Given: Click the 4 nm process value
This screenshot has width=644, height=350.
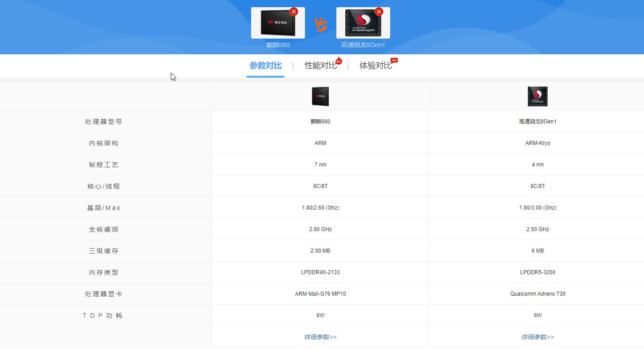Looking at the screenshot, I should point(538,165).
